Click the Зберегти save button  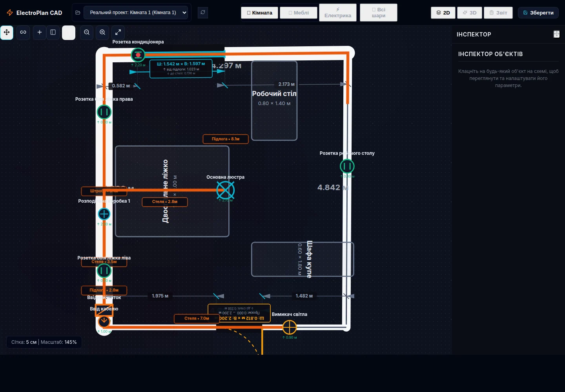coord(538,13)
